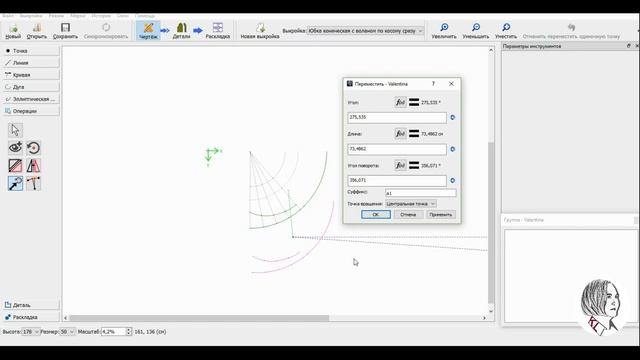
Task: Select the rotation operation tool
Action: (33, 148)
